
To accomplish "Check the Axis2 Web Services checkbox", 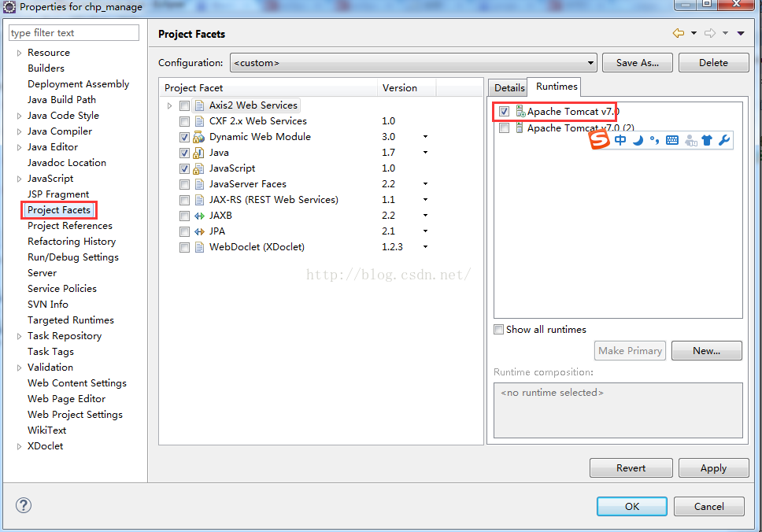I will [x=184, y=105].
